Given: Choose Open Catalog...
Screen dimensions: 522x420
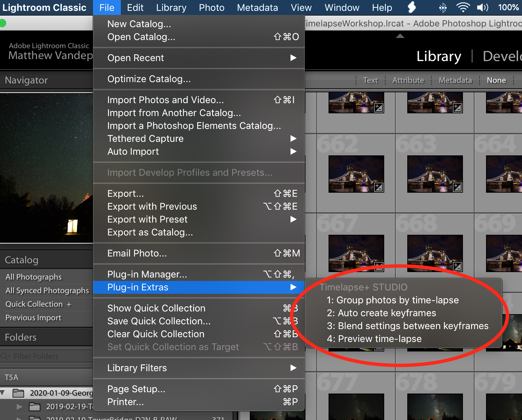Looking at the screenshot, I should 199,37.
